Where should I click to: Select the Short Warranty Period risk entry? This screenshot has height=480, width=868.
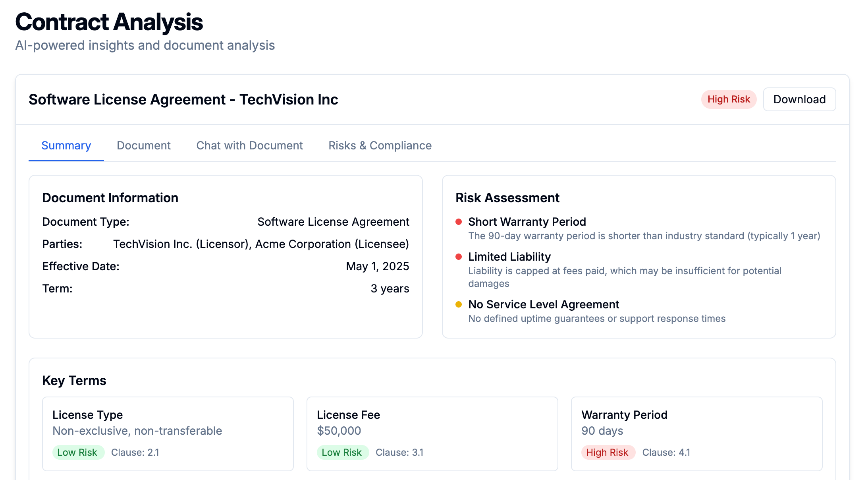point(527,222)
